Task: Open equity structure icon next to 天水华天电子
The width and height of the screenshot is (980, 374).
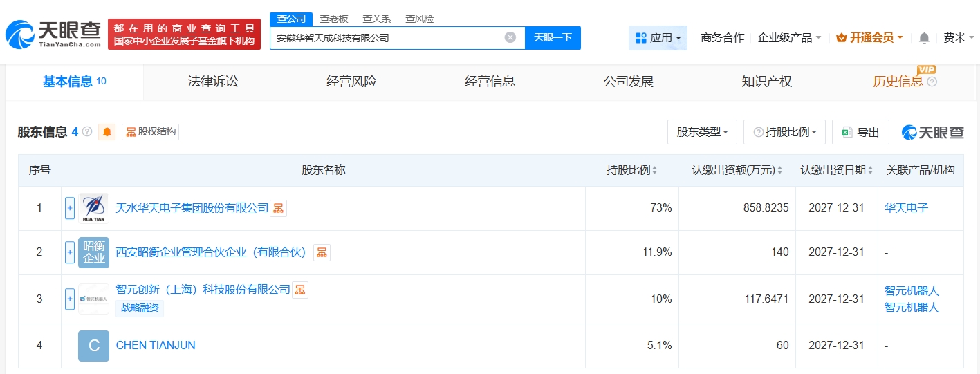Action: (x=278, y=208)
